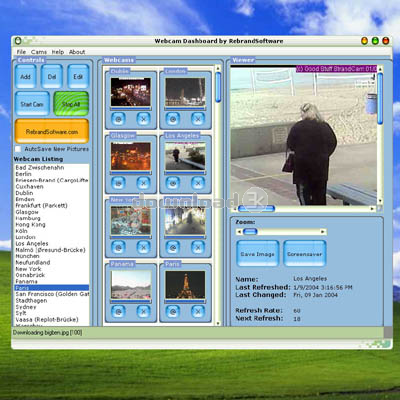Click the webcams panel scroll down arrow
400x400 pixels.
pos(218,323)
